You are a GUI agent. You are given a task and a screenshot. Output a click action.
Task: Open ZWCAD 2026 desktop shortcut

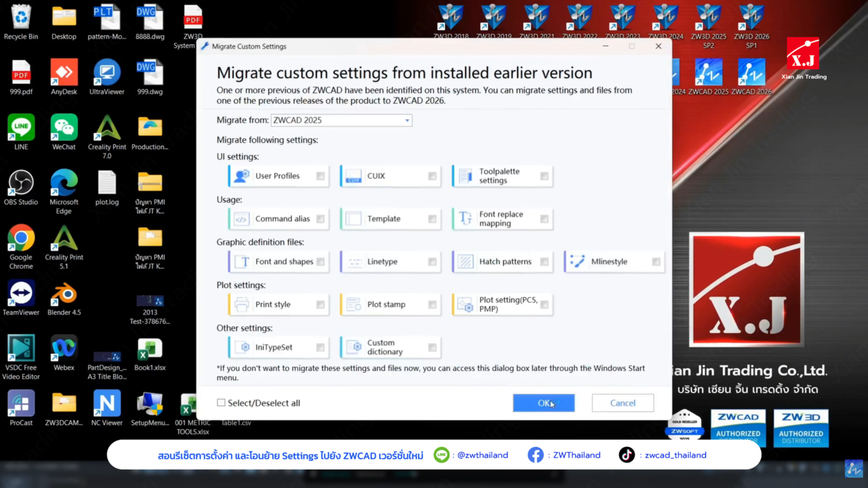point(751,73)
